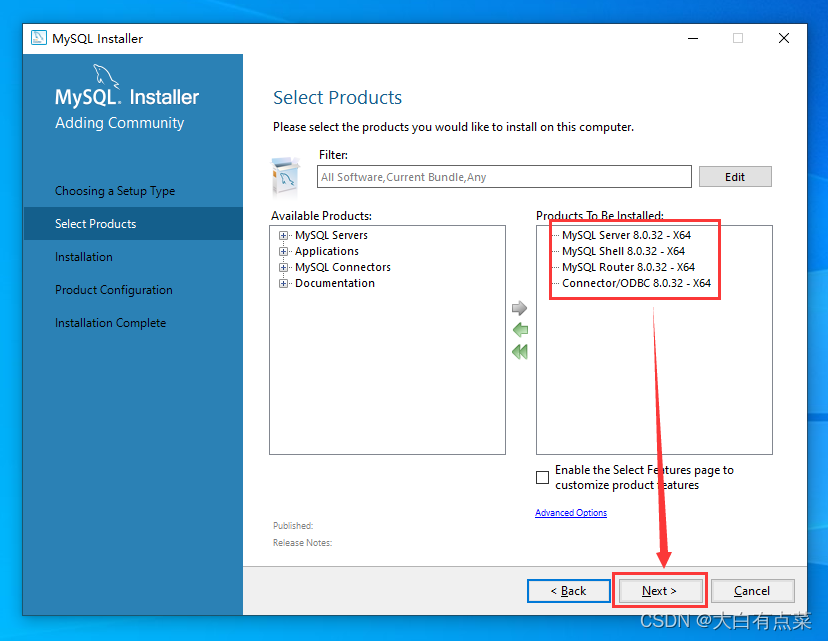
Task: Select Connector/ODBC 8.0.32 - X64 entry
Action: (636, 284)
